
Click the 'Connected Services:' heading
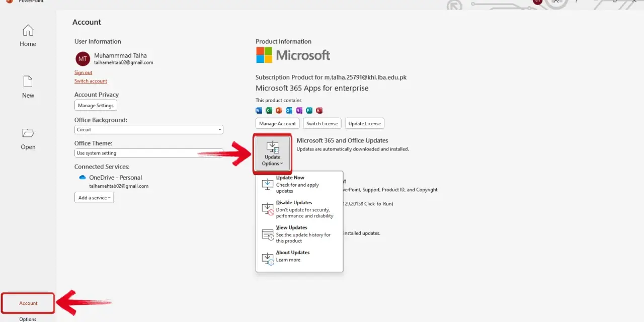click(102, 167)
